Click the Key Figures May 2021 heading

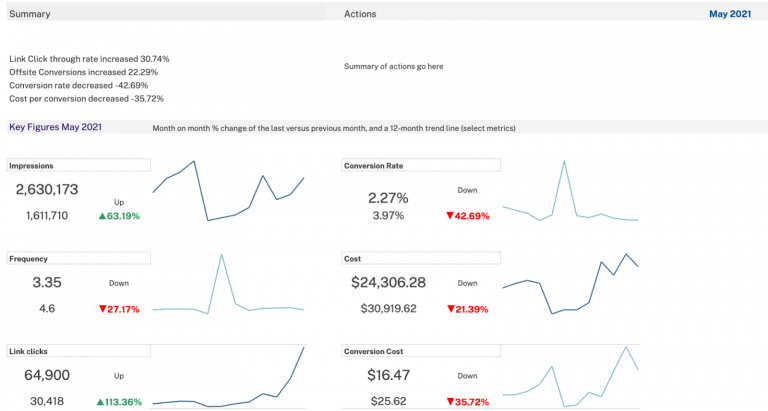click(x=55, y=127)
